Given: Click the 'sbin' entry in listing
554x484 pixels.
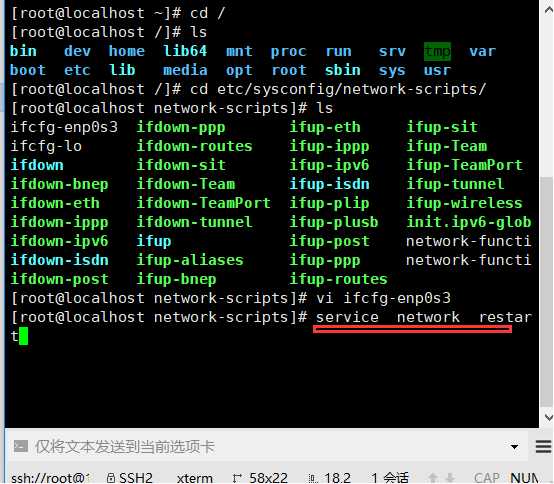Looking at the screenshot, I should [x=343, y=70].
